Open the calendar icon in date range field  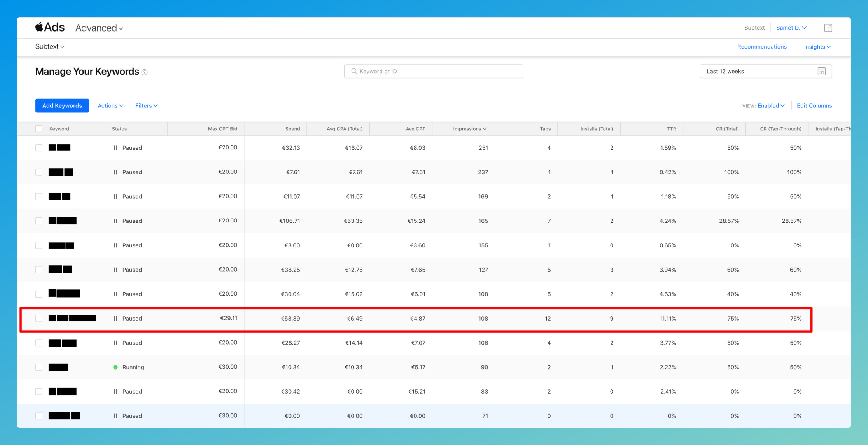coord(821,71)
